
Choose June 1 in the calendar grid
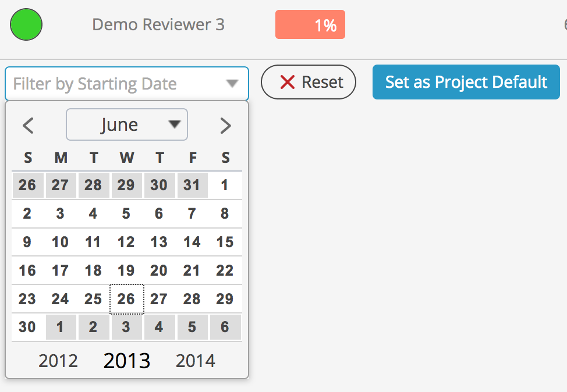[225, 185]
